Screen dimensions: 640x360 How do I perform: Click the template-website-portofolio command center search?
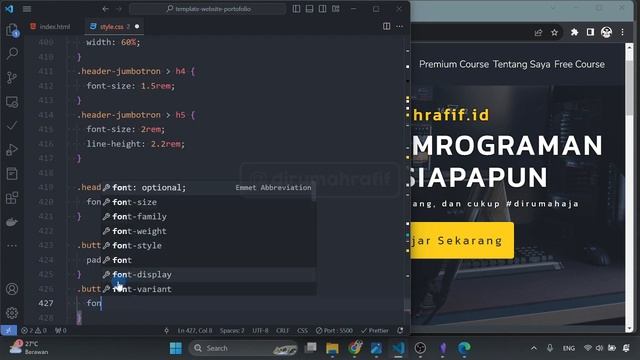point(208,9)
